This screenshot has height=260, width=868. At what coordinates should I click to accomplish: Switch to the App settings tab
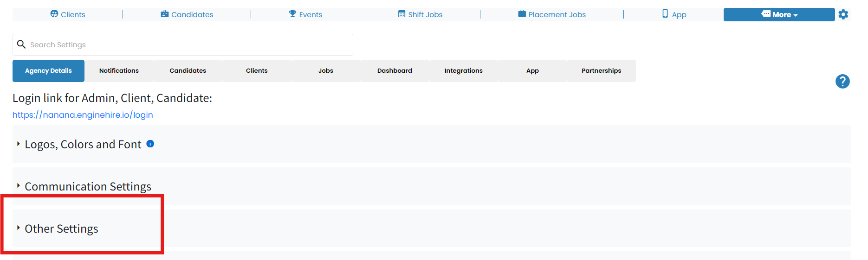pos(532,71)
